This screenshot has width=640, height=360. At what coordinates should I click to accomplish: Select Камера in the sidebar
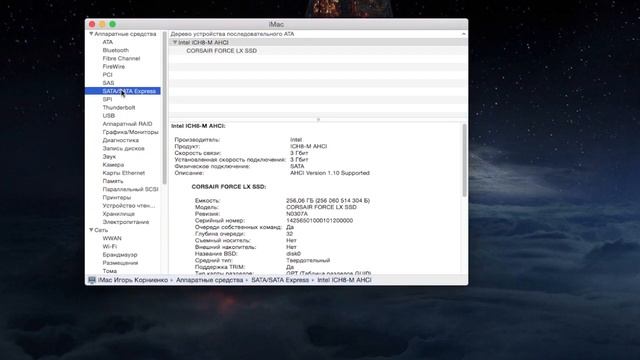(x=113, y=164)
